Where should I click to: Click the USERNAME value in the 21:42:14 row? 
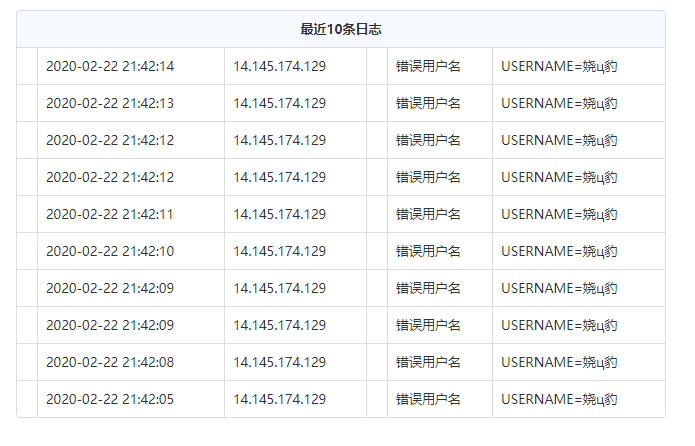559,66
